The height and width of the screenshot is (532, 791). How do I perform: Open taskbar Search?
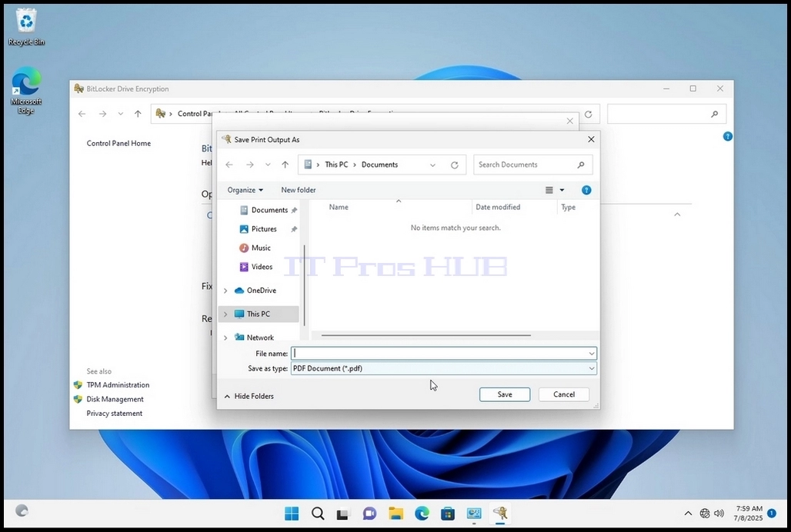318,514
